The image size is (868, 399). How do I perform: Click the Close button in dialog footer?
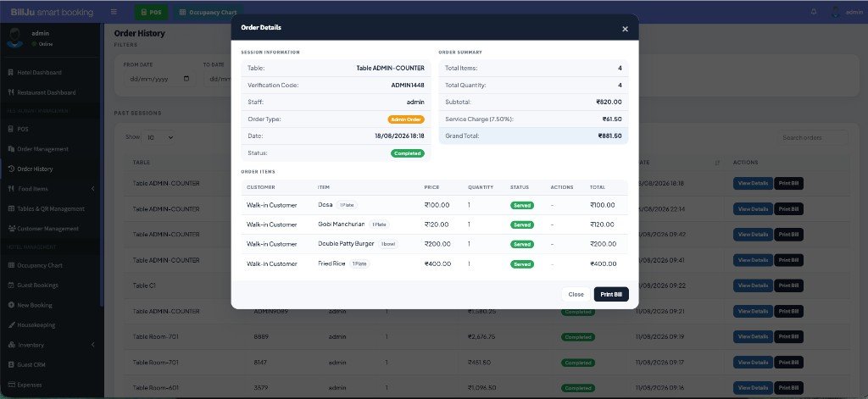[x=576, y=295]
